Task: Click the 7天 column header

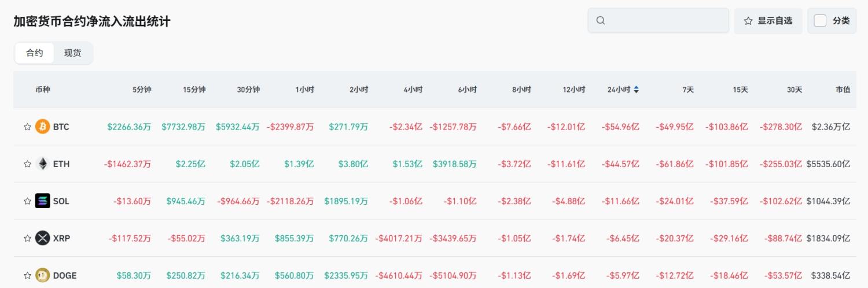Action: tap(688, 90)
